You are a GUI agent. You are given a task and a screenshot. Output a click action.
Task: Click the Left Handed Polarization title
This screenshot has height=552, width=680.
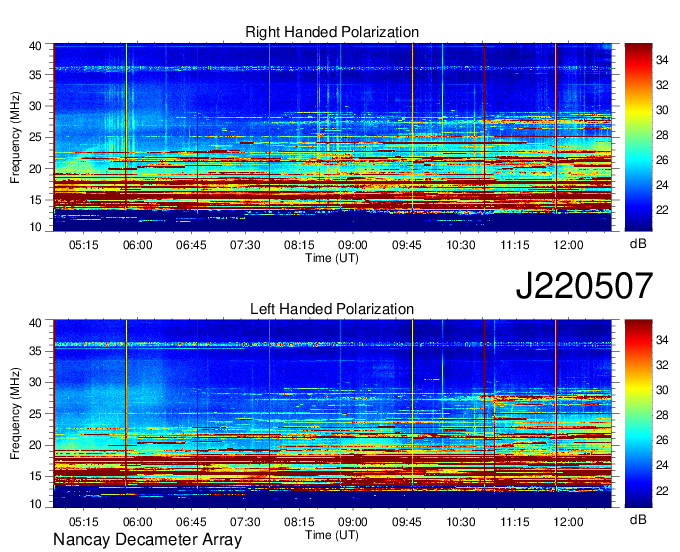332,309
